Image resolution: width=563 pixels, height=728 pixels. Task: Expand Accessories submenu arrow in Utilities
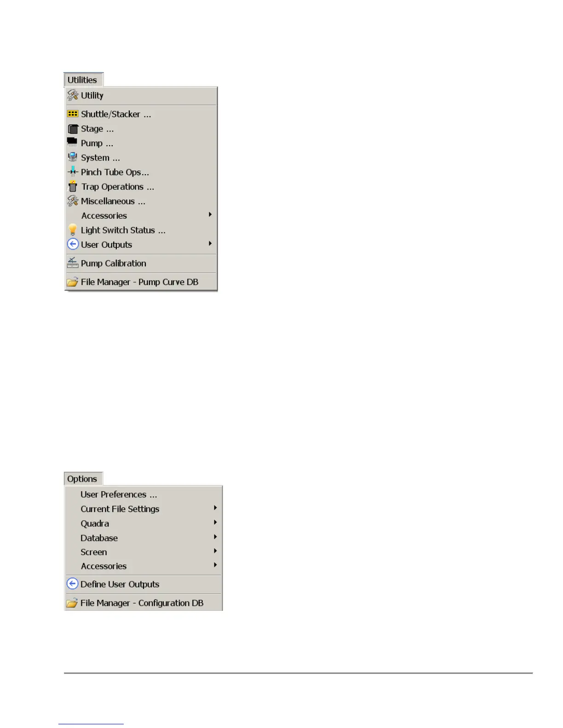tap(210, 215)
